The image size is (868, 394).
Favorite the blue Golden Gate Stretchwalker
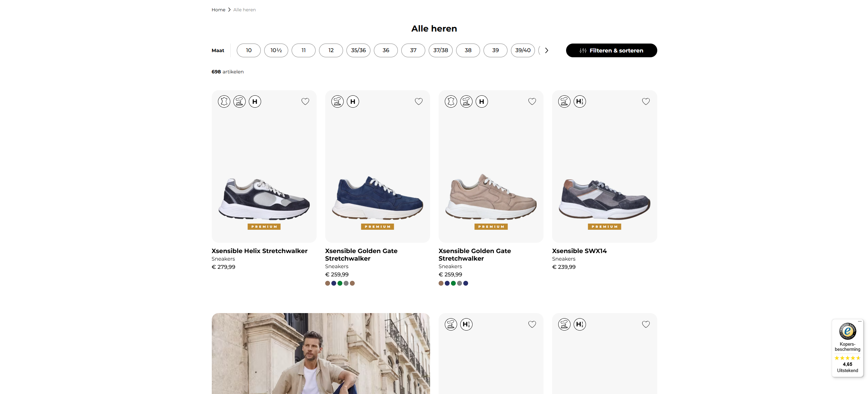[x=418, y=102]
